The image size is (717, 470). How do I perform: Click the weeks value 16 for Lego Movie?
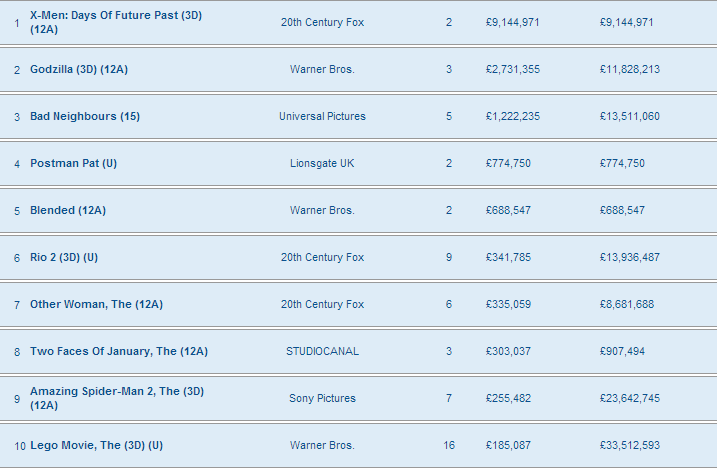[449, 445]
